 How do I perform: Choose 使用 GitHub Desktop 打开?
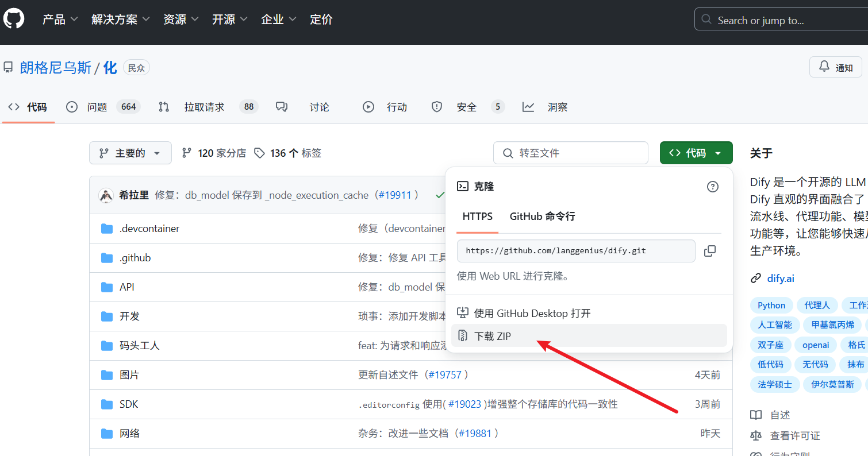(x=589, y=313)
